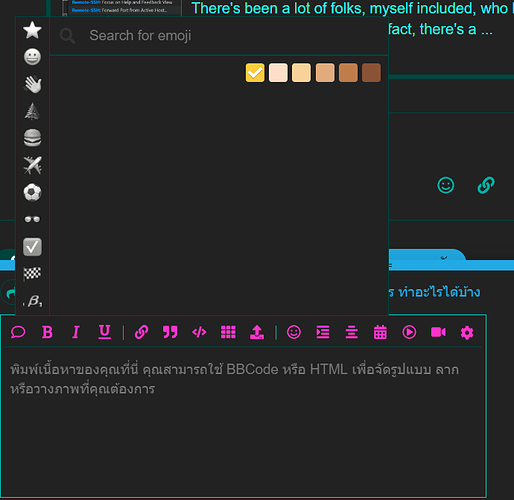Choose the darkest brown skin tone swatch
The image size is (514, 500).
[x=371, y=73]
